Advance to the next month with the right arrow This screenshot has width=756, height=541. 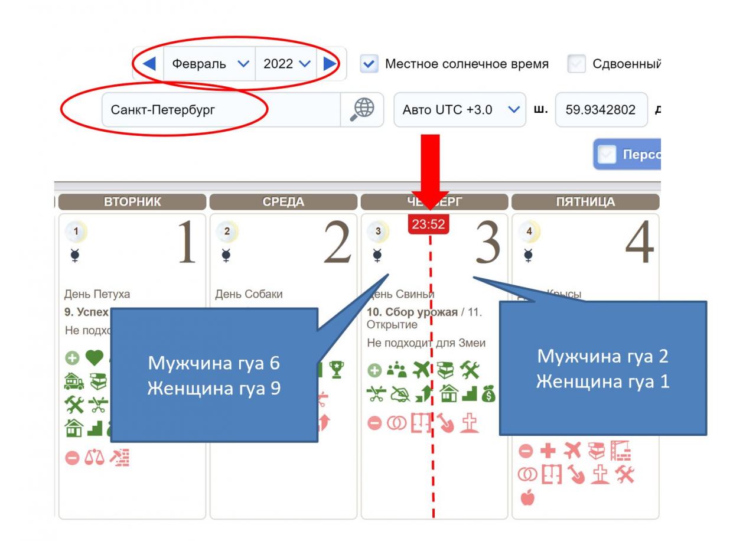pos(330,64)
